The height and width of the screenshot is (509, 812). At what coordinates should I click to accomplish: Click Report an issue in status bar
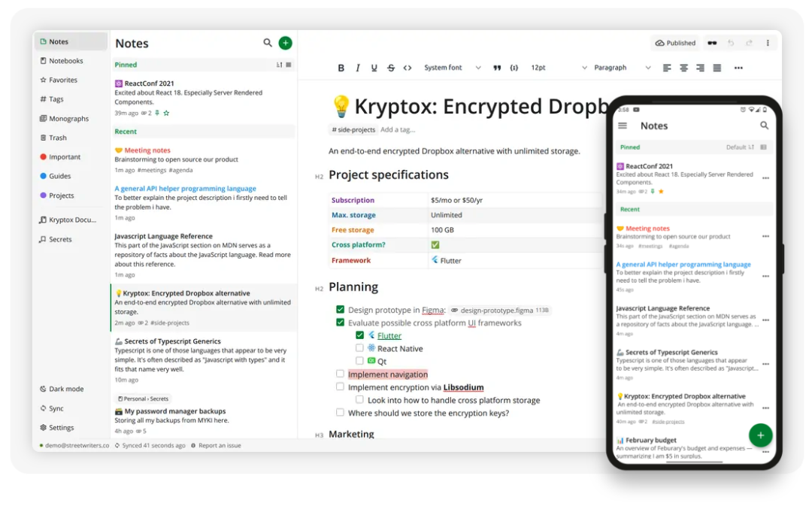[x=216, y=445]
